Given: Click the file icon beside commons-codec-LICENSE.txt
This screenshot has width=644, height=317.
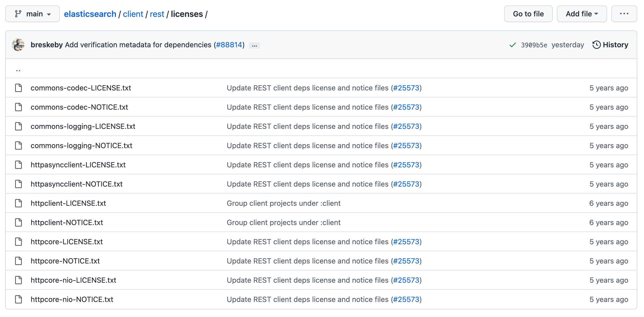Looking at the screenshot, I should point(18,88).
